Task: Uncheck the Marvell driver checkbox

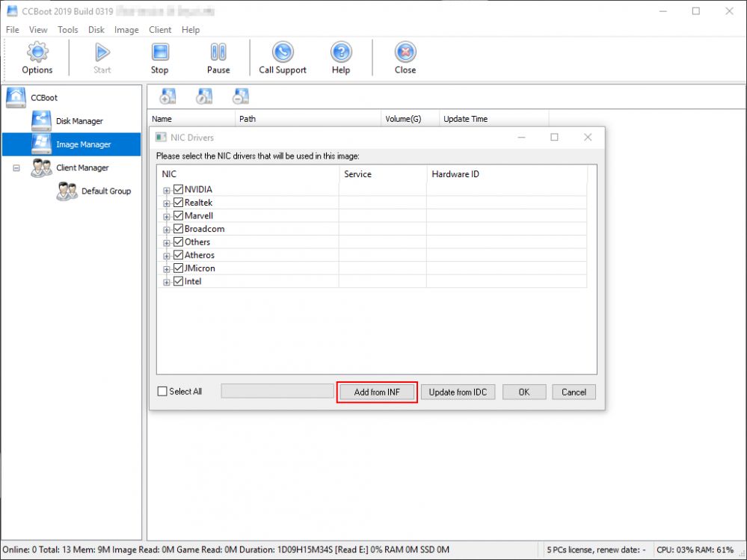Action: click(x=179, y=216)
